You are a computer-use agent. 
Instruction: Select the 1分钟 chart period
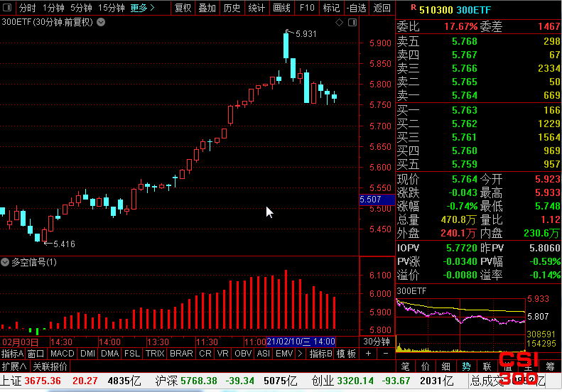pyautogui.click(x=53, y=8)
